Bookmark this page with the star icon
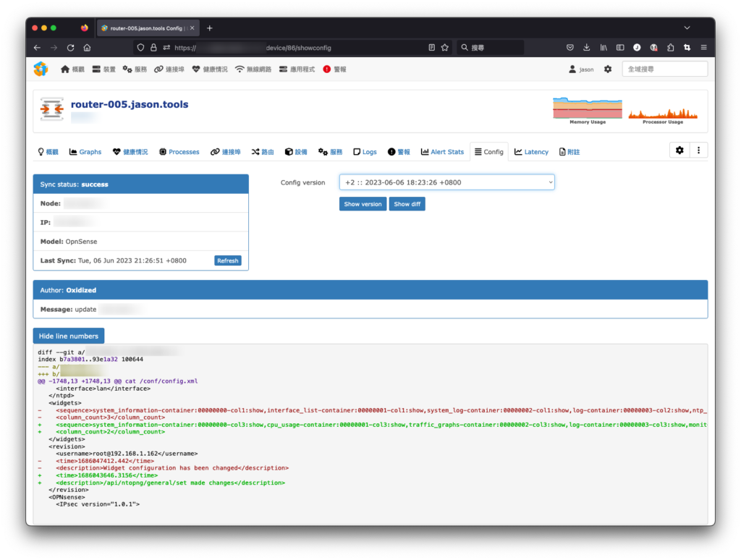The width and height of the screenshot is (741, 560). point(445,47)
